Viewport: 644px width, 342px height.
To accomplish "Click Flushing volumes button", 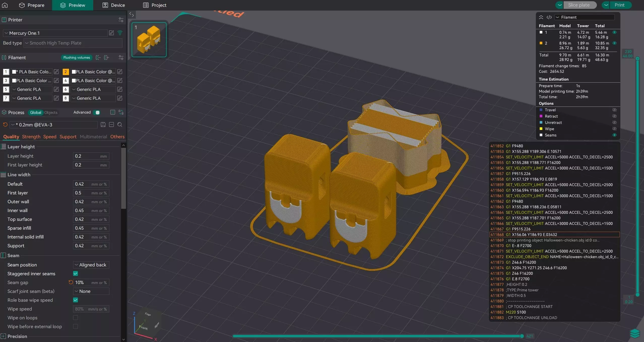I will 77,57.
